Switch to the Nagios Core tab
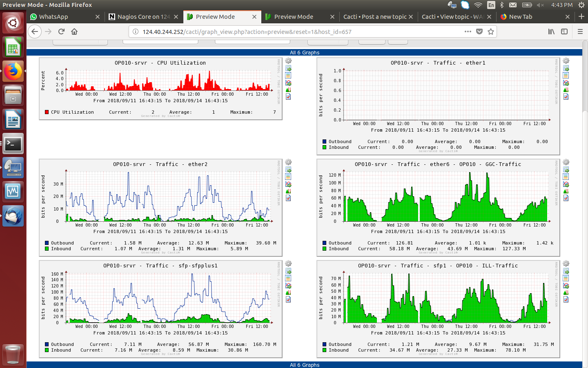 click(143, 17)
